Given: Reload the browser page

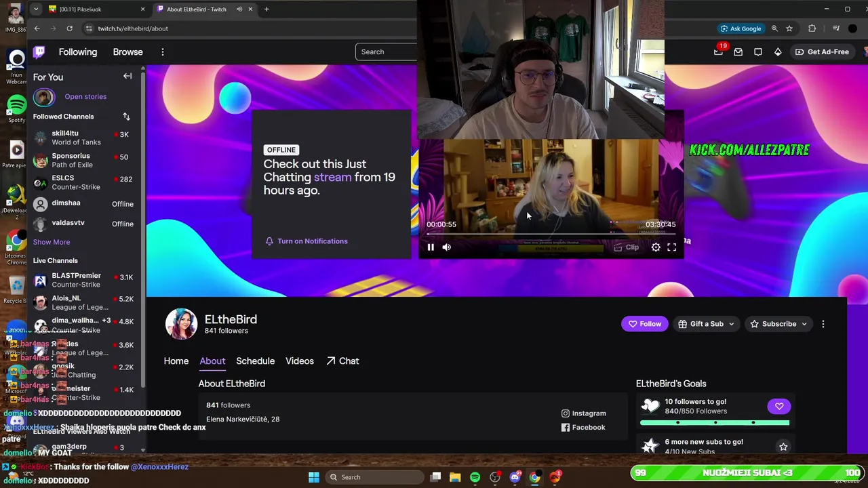Looking at the screenshot, I should click(x=69, y=28).
